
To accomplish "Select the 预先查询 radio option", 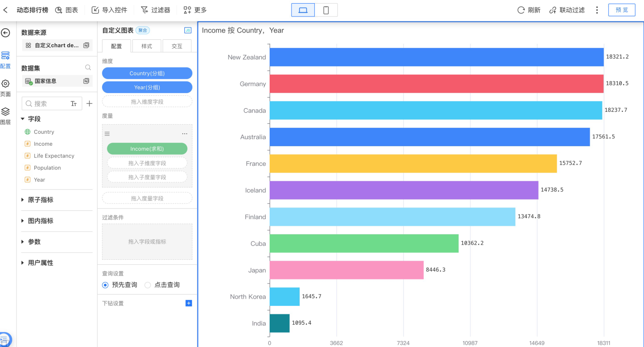I will (x=106, y=285).
